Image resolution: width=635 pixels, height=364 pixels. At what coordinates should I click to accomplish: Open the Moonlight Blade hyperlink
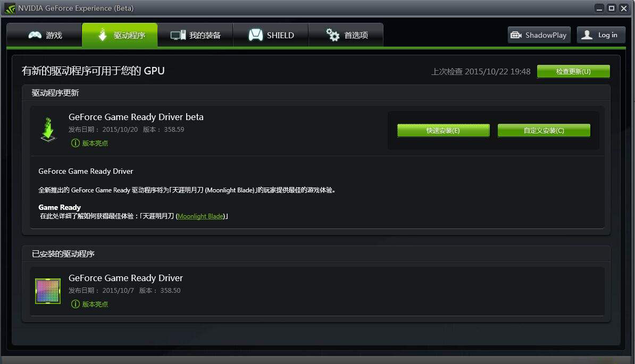coord(199,216)
